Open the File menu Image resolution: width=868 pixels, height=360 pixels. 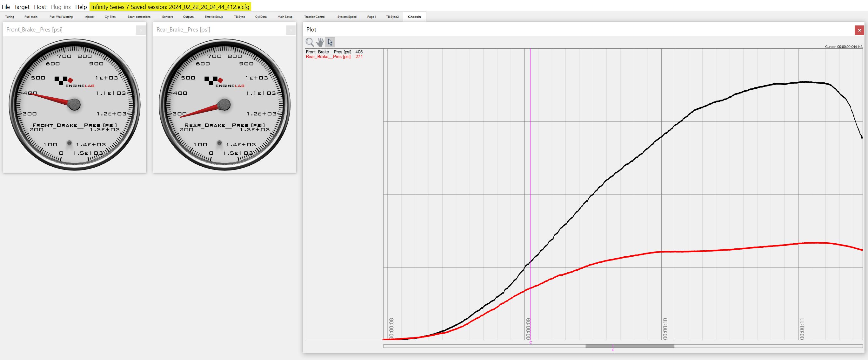[6, 7]
